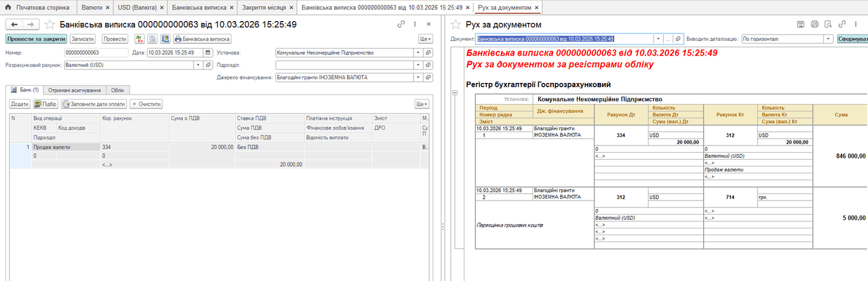Print the Рух за документом report

(814, 24)
